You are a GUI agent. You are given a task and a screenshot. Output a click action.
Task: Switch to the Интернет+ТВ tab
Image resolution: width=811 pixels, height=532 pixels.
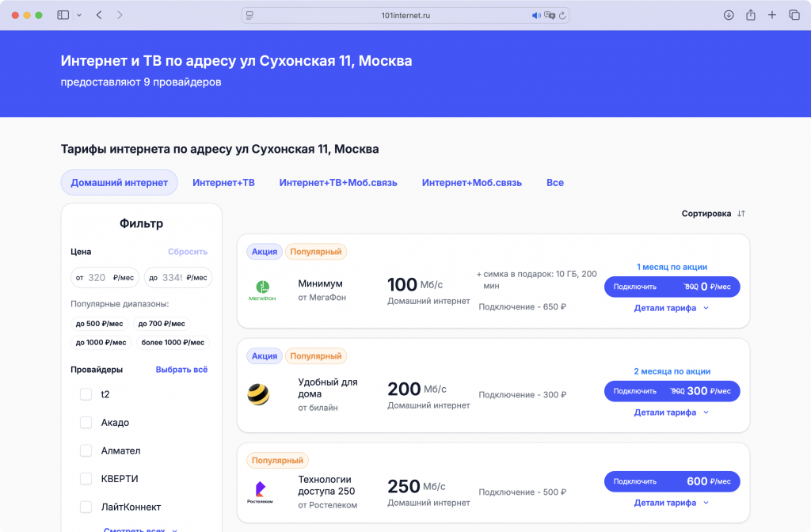pyautogui.click(x=223, y=183)
